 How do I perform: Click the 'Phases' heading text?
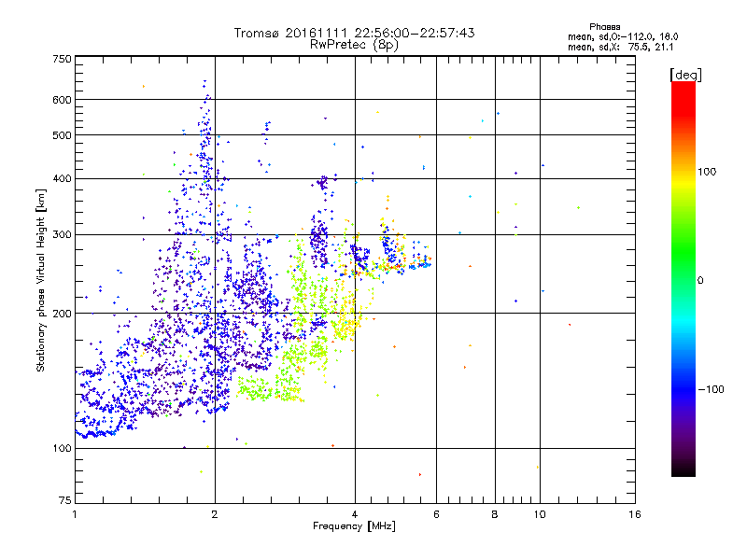point(604,27)
